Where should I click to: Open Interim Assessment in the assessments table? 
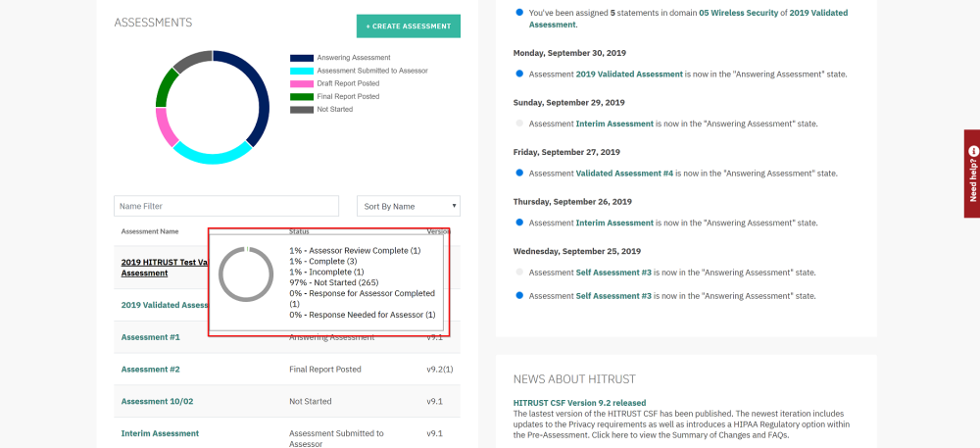[x=160, y=433]
